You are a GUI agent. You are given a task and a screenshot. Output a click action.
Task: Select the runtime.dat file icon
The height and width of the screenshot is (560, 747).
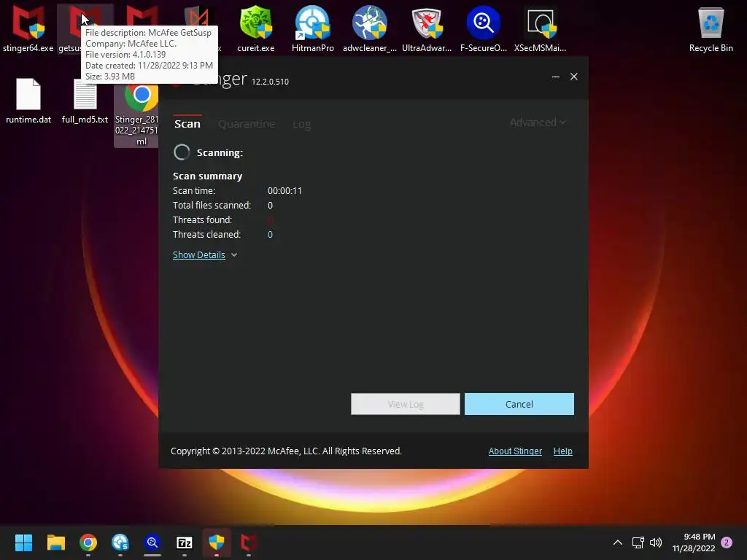coord(28,101)
